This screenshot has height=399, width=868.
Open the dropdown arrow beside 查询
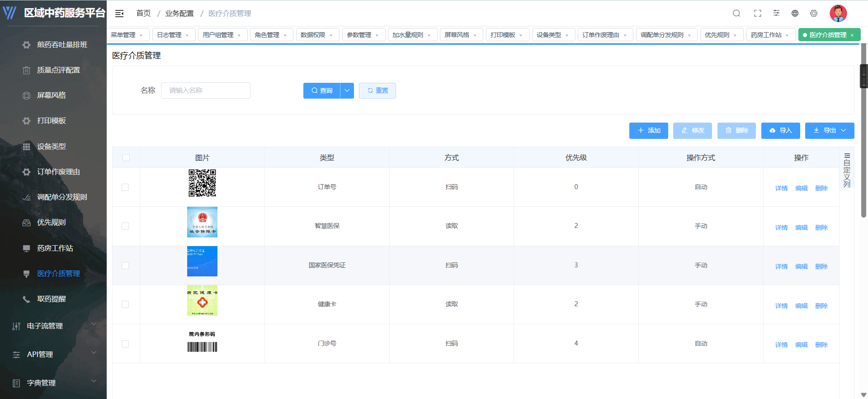(x=347, y=90)
